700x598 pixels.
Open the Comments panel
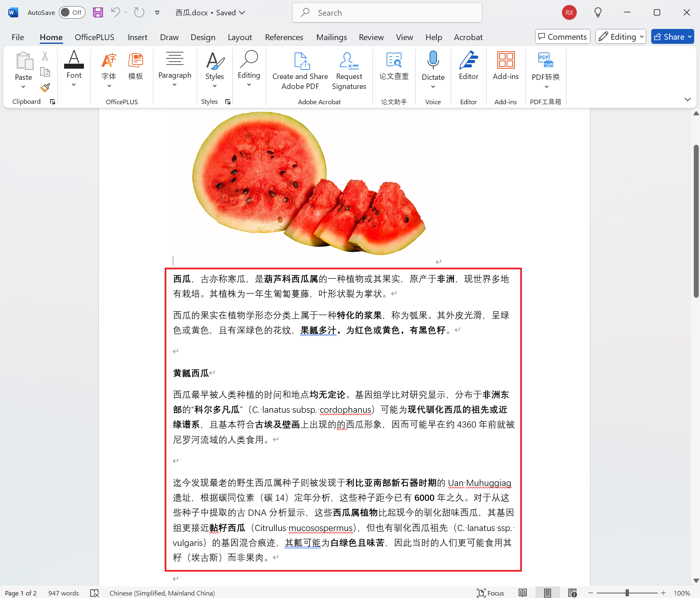click(x=562, y=36)
